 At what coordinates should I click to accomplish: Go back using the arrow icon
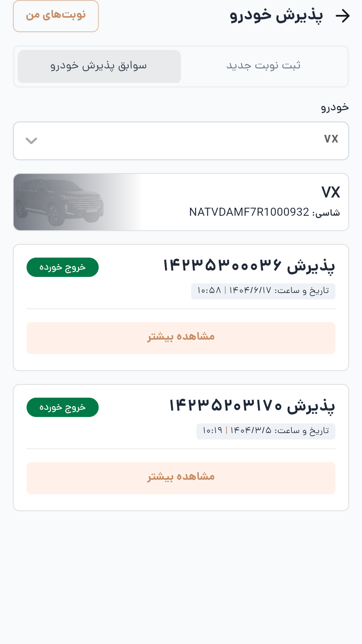pos(343,16)
